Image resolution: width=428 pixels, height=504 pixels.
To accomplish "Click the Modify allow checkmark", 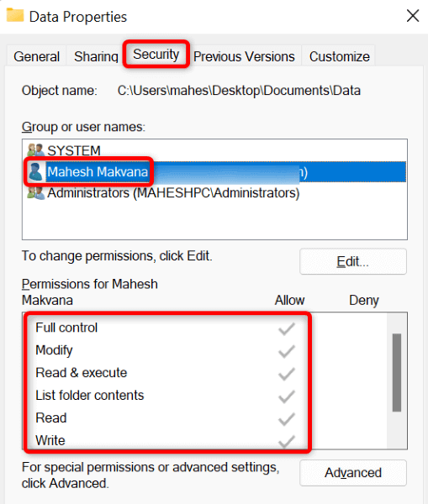I will point(287,351).
